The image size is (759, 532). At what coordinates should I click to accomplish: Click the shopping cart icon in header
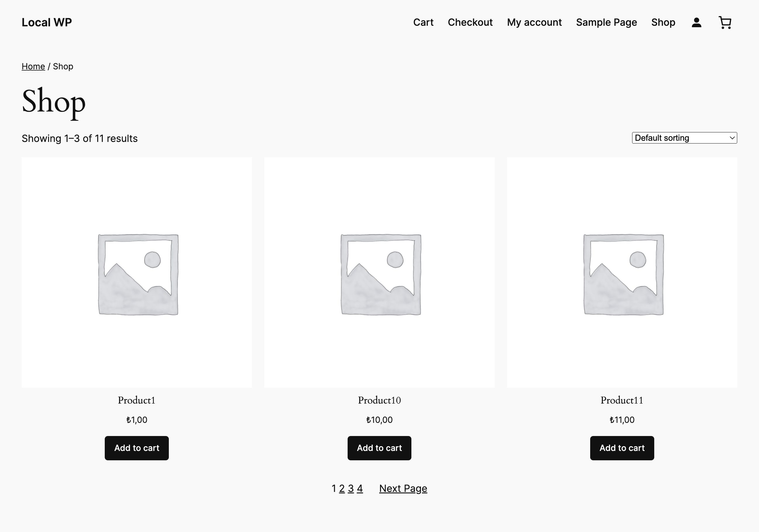pos(725,22)
